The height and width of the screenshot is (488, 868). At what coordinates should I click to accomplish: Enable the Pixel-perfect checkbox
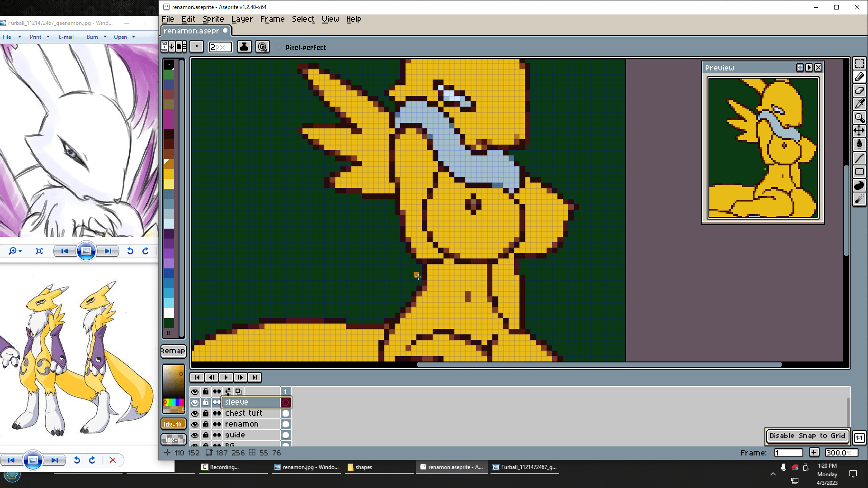point(279,47)
